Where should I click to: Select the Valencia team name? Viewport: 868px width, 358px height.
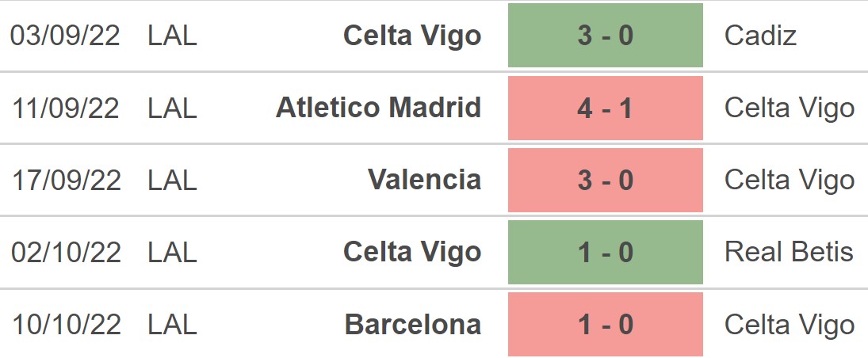click(x=424, y=180)
